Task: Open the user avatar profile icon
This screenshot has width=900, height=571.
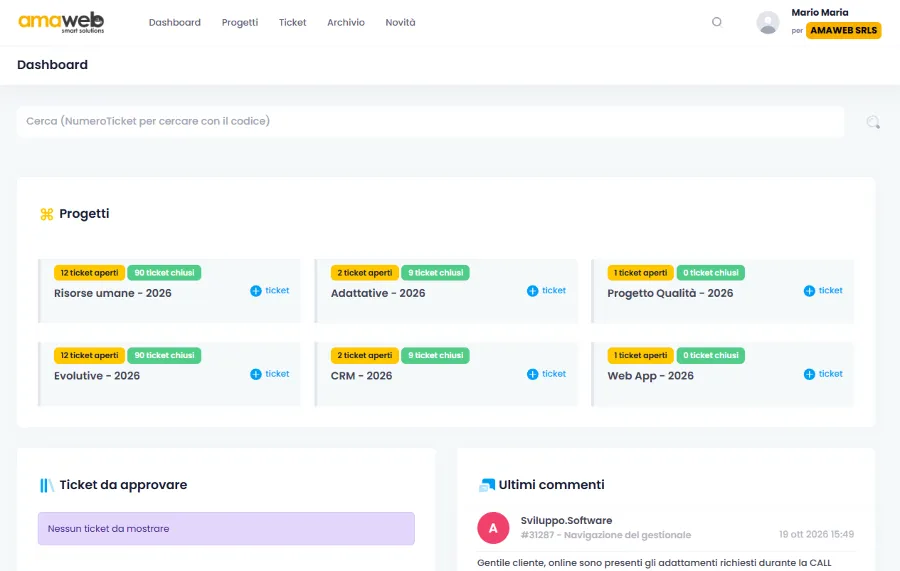Action: 767,22
